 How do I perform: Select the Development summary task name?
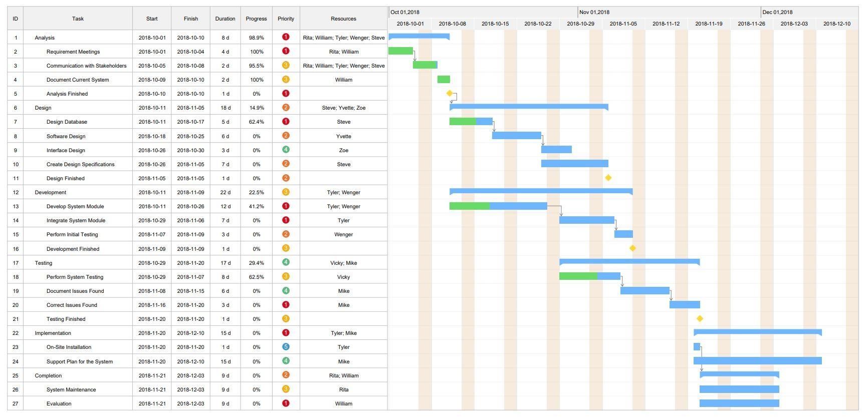51,192
